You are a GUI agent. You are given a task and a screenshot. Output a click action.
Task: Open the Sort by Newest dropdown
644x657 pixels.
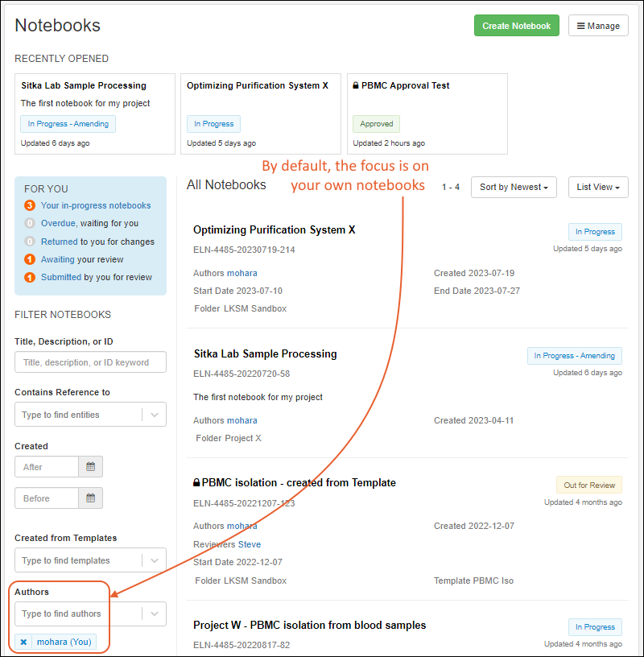(514, 187)
